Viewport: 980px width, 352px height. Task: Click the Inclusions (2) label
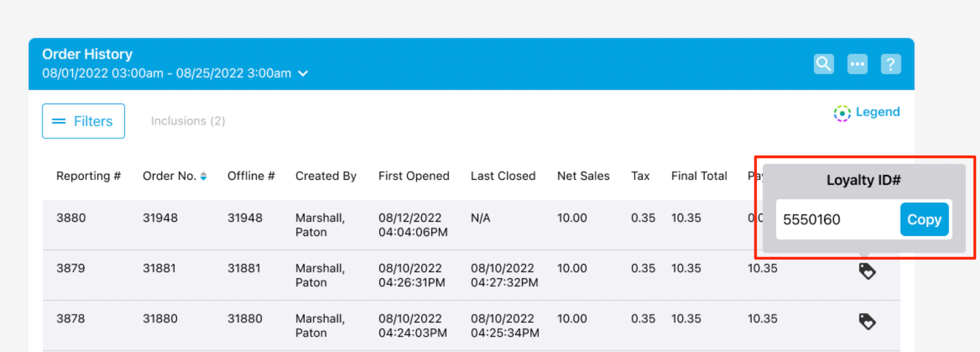pos(188,121)
